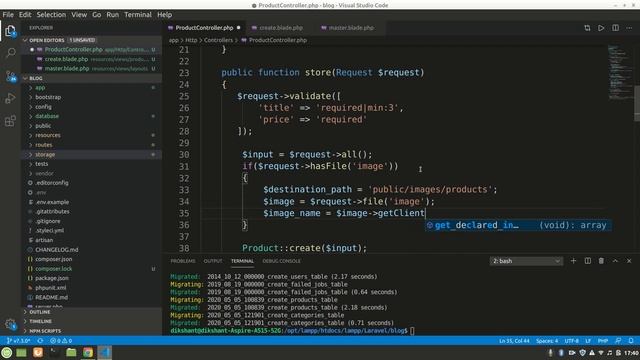
Task: Click git branch indicator in status bar
Action: [x=18, y=340]
